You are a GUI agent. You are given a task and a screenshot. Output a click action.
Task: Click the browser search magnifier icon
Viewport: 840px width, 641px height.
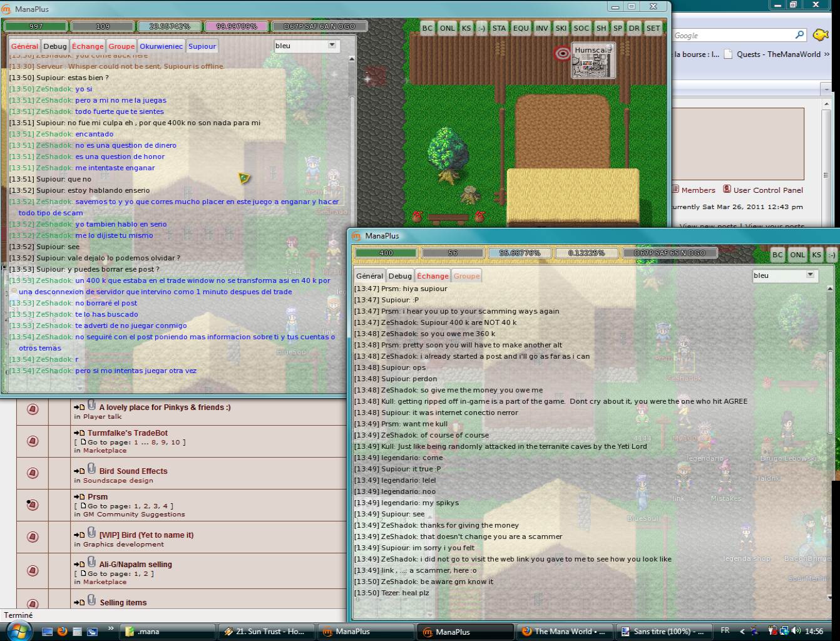(799, 35)
